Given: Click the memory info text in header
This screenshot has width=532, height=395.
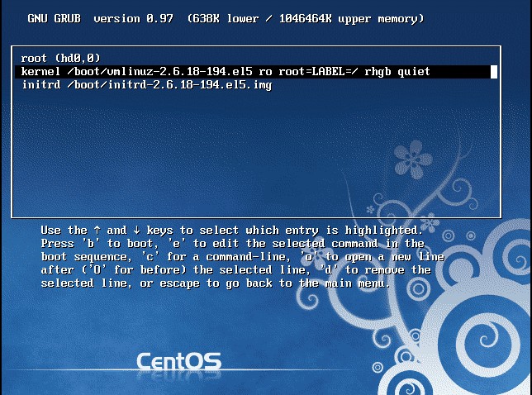Looking at the screenshot, I should click(306, 18).
